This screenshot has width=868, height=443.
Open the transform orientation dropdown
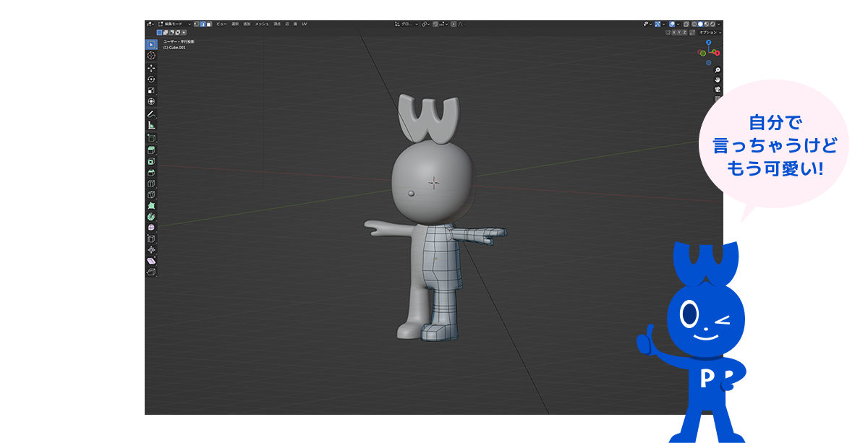(404, 24)
